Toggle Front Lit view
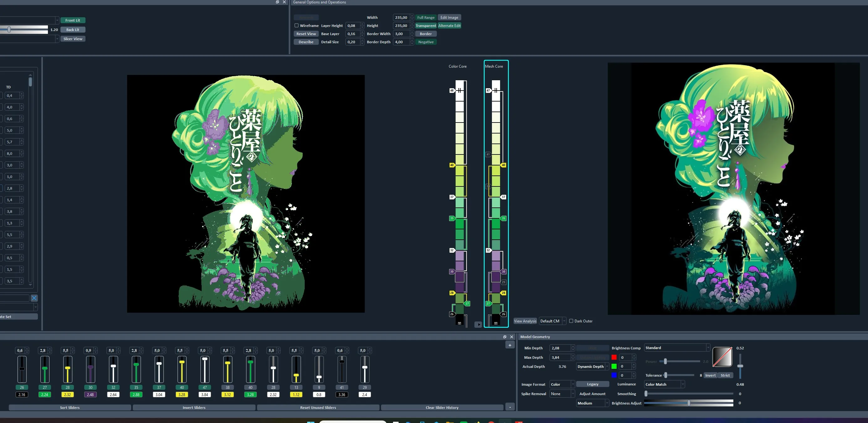Screen dimensions: 868x423 73,20
